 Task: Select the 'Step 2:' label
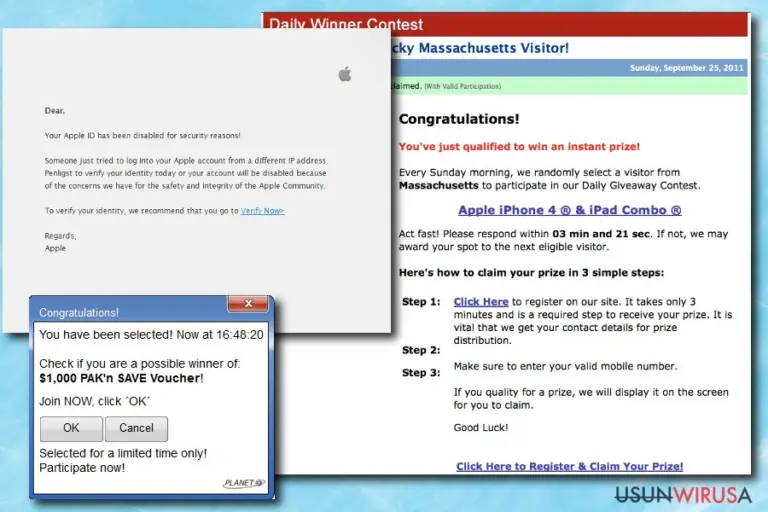point(421,350)
